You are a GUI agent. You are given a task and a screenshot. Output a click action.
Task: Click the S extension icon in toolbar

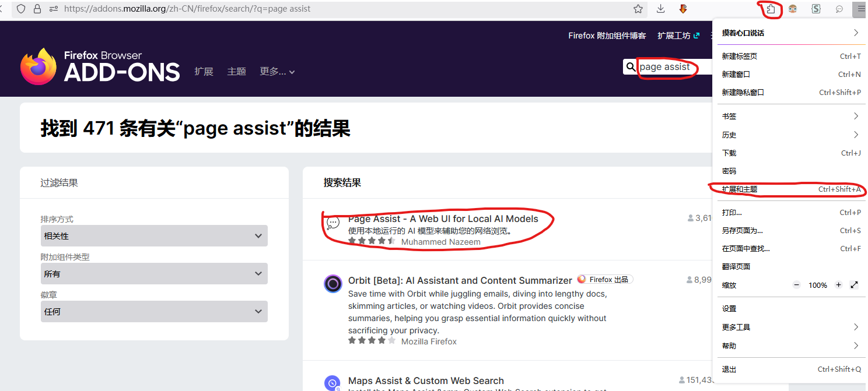pos(816,9)
